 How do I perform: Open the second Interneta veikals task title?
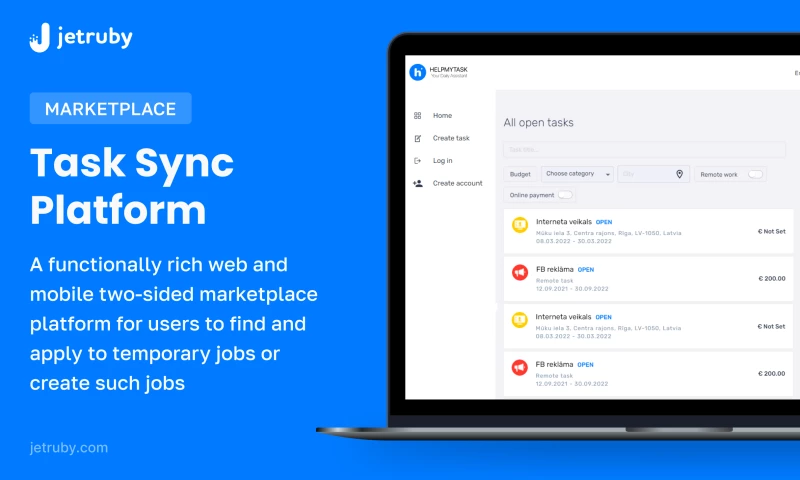tap(563, 317)
